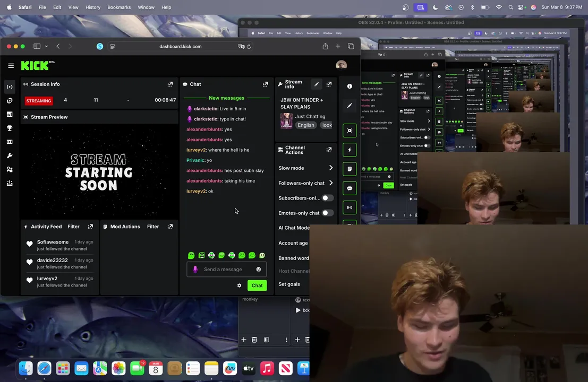Image resolution: width=588 pixels, height=382 pixels.
Task: Toggle Subscribers-only chat switch
Action: pos(327,198)
